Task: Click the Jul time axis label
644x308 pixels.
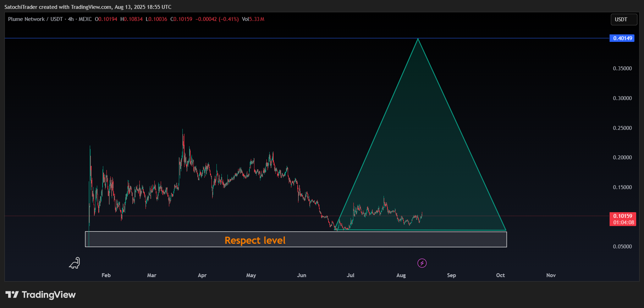Action: (x=351, y=275)
